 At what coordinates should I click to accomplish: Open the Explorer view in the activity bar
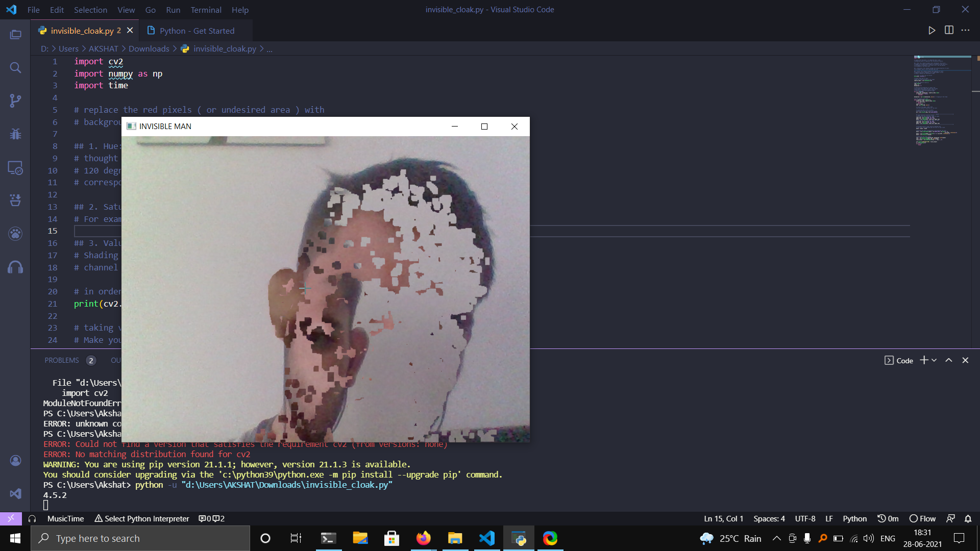[15, 35]
